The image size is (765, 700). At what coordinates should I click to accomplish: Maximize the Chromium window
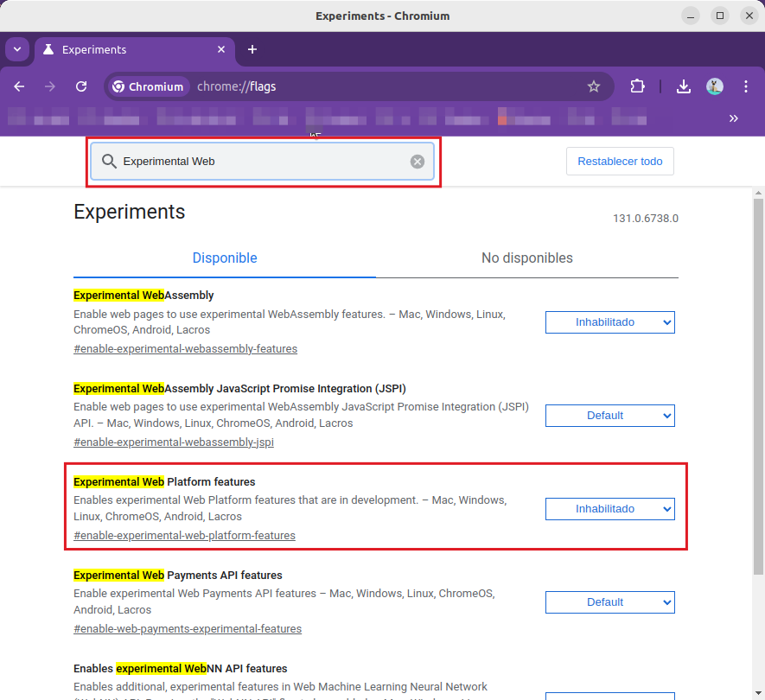(x=720, y=16)
